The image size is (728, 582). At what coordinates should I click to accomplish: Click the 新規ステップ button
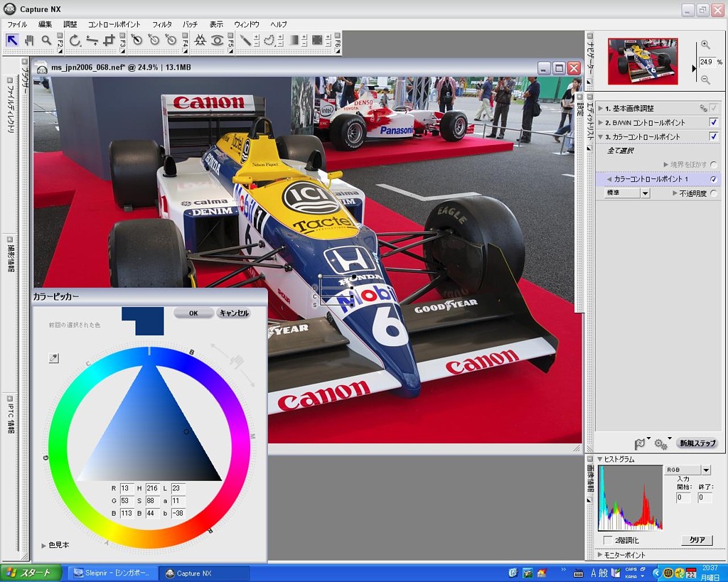[x=696, y=443]
